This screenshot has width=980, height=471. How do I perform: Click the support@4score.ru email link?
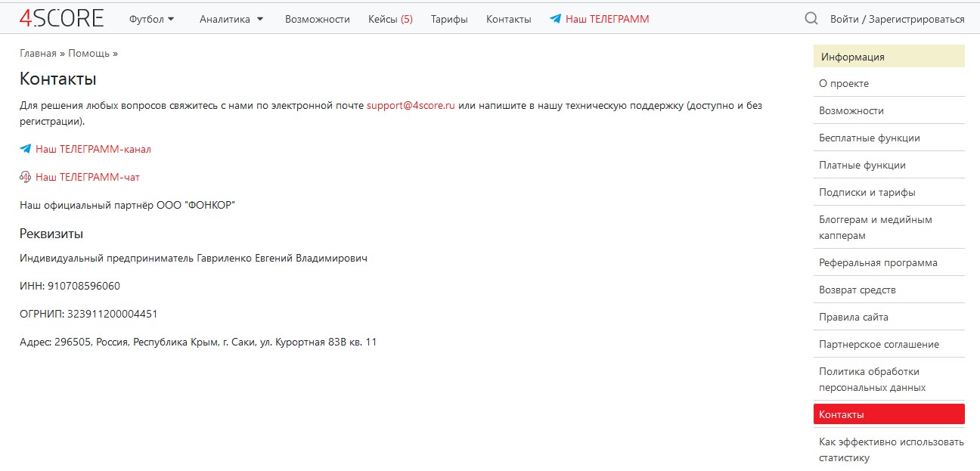[411, 106]
